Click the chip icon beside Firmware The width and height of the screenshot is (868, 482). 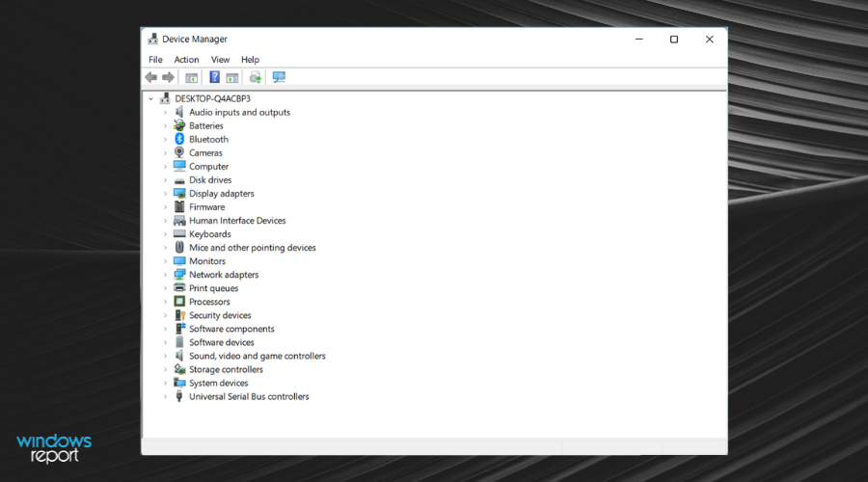[x=179, y=207]
